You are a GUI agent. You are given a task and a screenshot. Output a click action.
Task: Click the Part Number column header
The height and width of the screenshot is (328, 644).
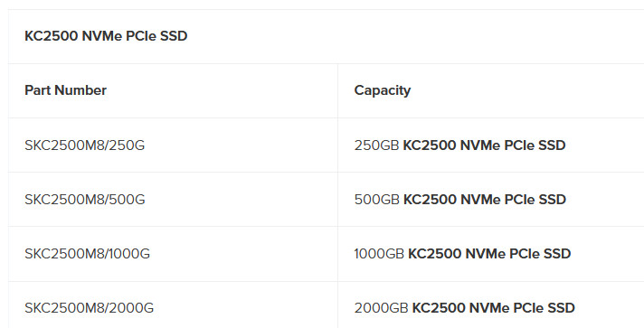click(x=66, y=90)
